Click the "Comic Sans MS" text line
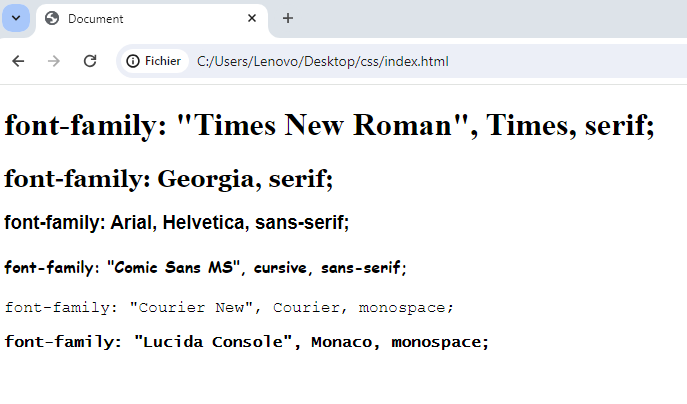 [x=205, y=267]
